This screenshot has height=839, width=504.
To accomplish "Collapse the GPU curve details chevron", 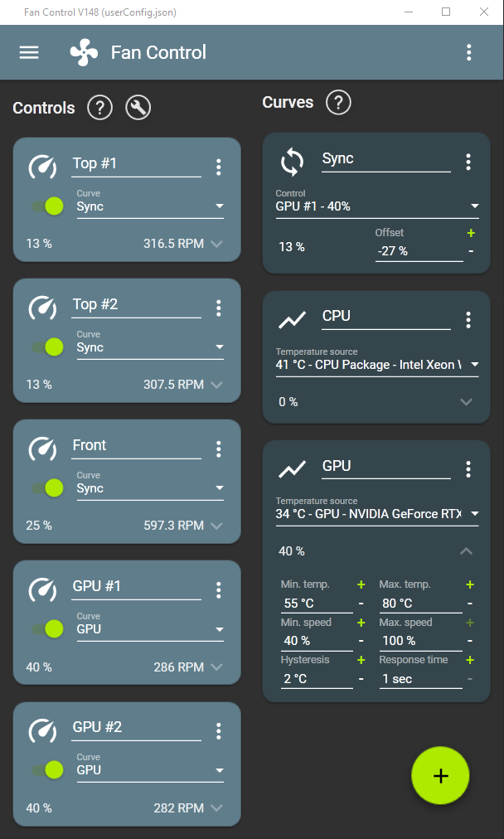I will click(466, 550).
